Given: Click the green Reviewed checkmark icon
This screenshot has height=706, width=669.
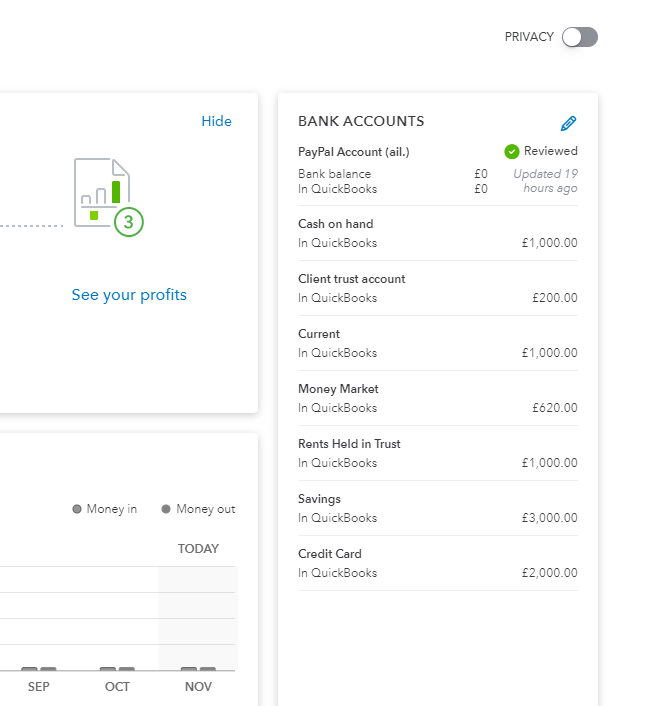Looking at the screenshot, I should point(511,152).
